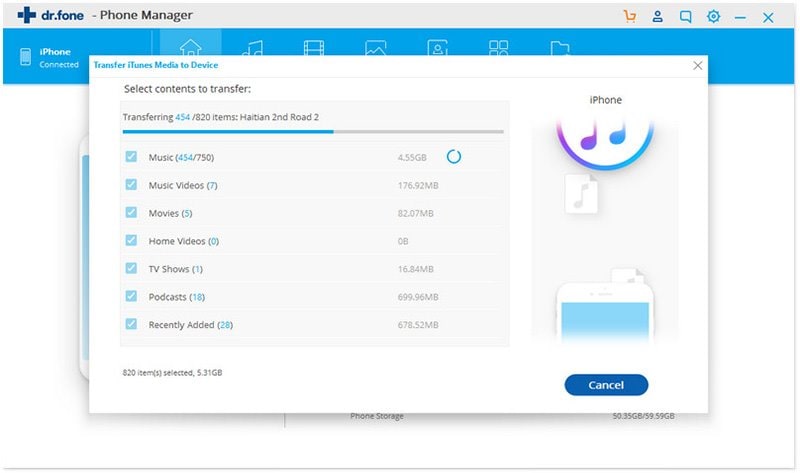Click the 4.55GB size value
The height and width of the screenshot is (473, 800).
[412, 158]
